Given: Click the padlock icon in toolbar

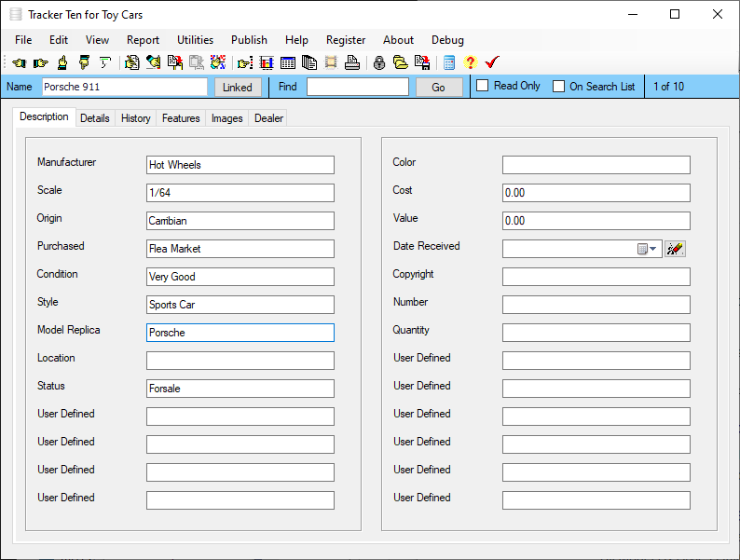Looking at the screenshot, I should pyautogui.click(x=379, y=63).
